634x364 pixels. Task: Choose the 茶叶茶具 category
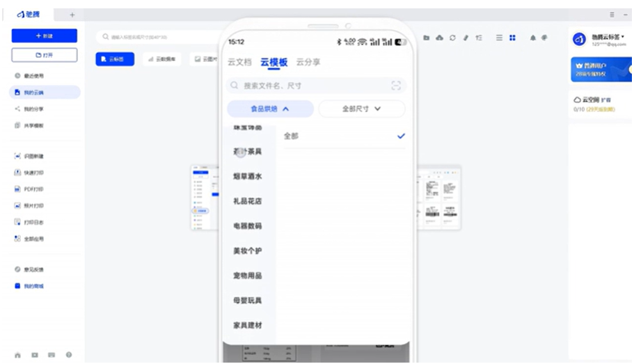point(248,152)
